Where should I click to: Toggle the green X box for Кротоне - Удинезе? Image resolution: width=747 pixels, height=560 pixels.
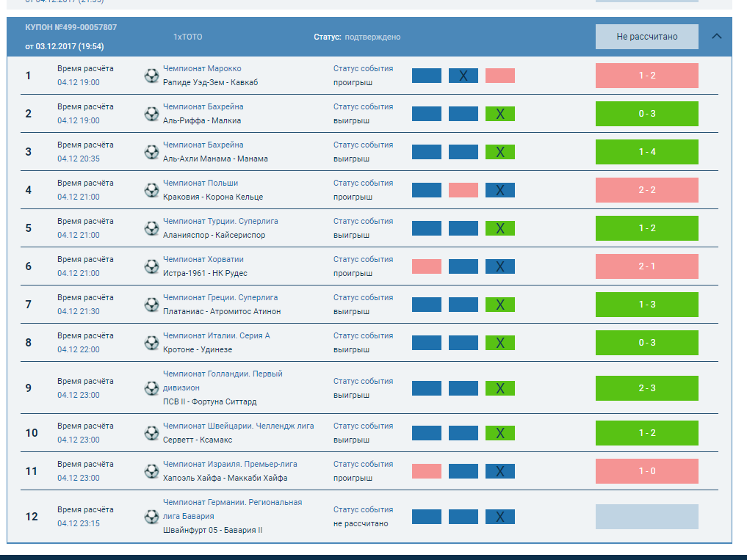(x=499, y=343)
